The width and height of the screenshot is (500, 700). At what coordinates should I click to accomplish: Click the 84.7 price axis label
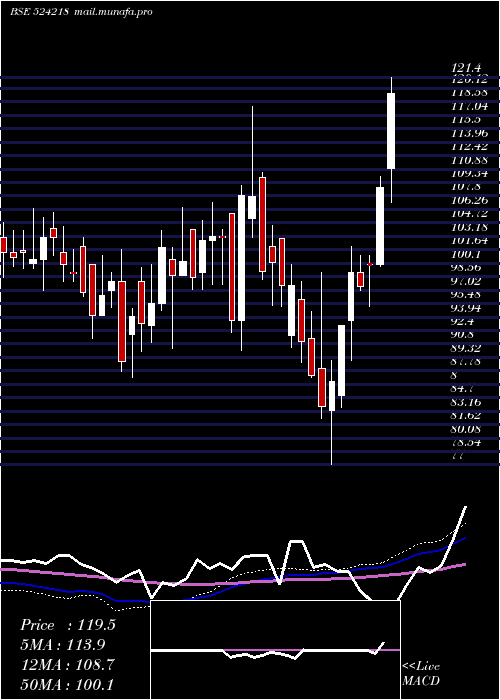click(x=463, y=388)
